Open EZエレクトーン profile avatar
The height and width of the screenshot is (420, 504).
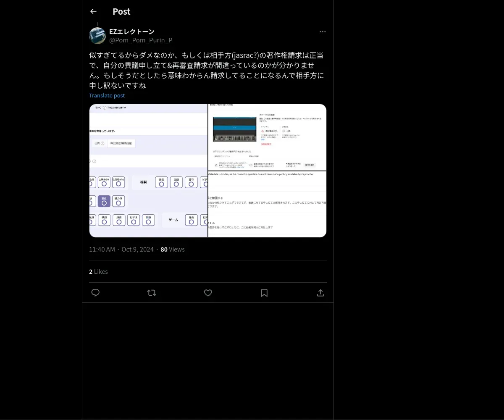[x=97, y=36]
